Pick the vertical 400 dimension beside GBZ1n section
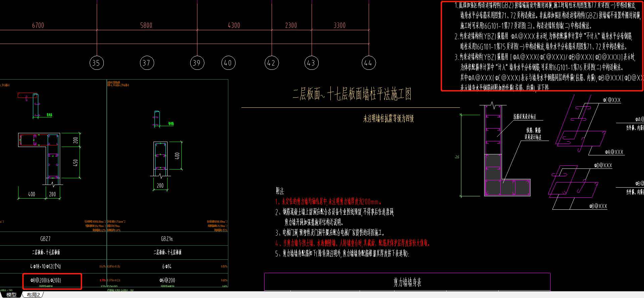 (x=177, y=156)
